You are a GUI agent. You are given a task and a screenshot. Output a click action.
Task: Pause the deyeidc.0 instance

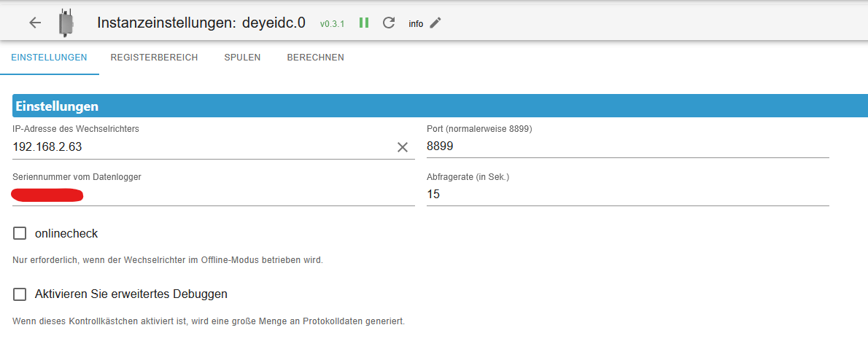pos(364,23)
